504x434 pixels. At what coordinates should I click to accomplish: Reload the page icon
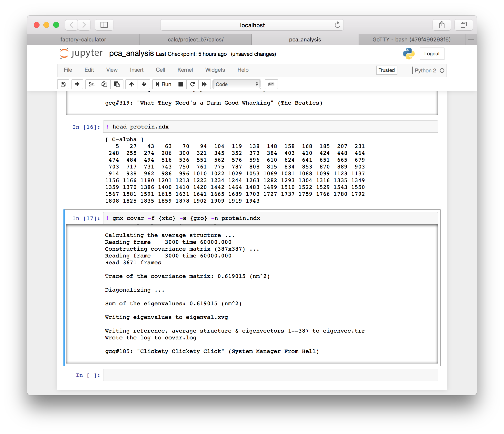(x=337, y=25)
